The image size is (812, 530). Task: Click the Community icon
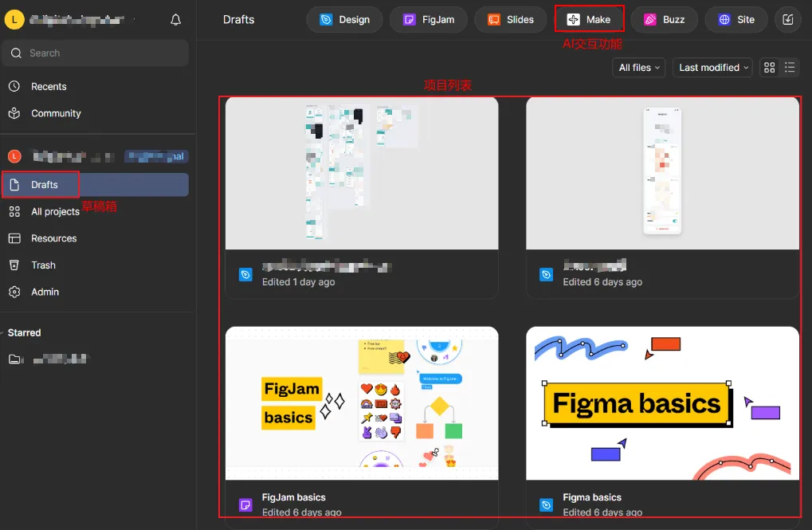tap(14, 113)
